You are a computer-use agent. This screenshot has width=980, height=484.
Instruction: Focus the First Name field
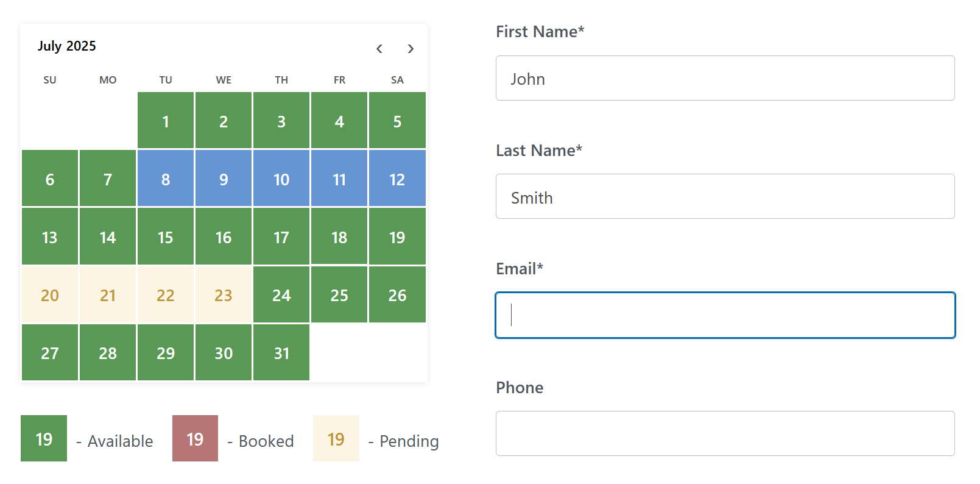(x=725, y=78)
